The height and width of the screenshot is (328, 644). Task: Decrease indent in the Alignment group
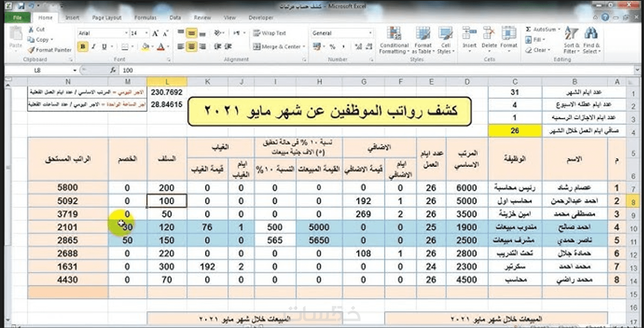(x=218, y=47)
